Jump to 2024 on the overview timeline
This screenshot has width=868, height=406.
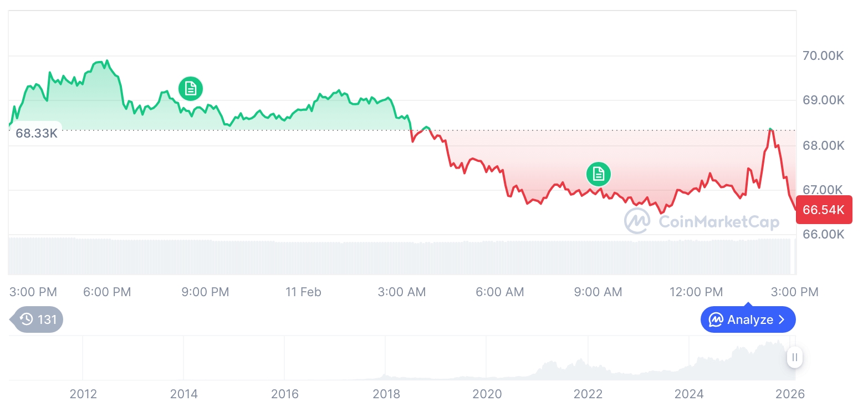[x=689, y=394]
